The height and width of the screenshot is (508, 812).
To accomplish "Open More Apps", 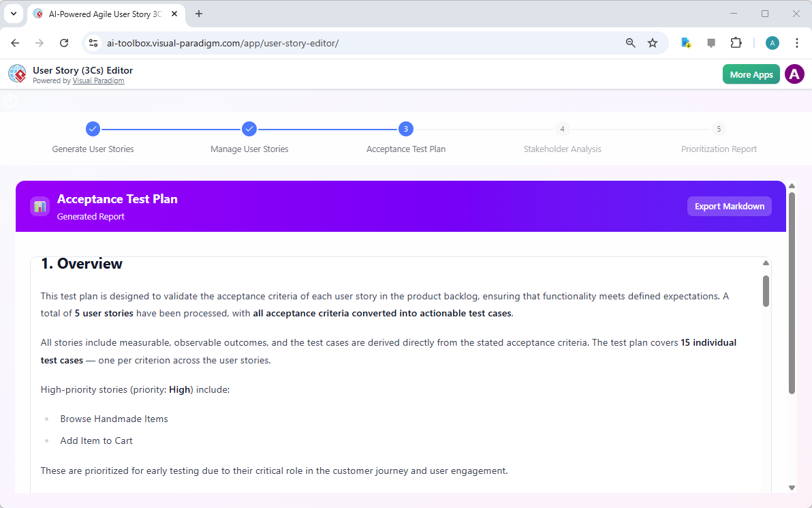I will [751, 74].
